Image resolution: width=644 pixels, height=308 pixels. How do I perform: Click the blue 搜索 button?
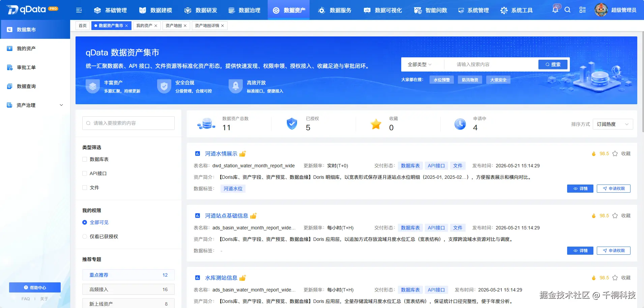553,64
